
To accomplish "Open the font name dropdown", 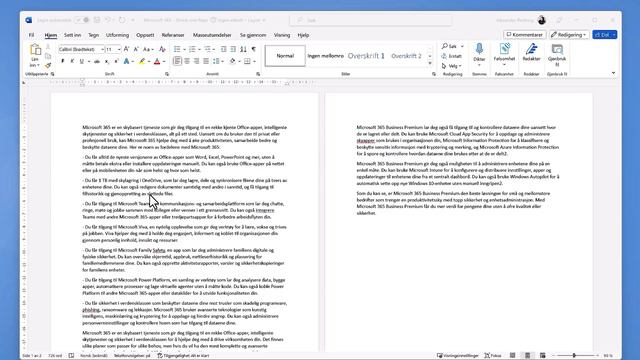I will 102,49.
